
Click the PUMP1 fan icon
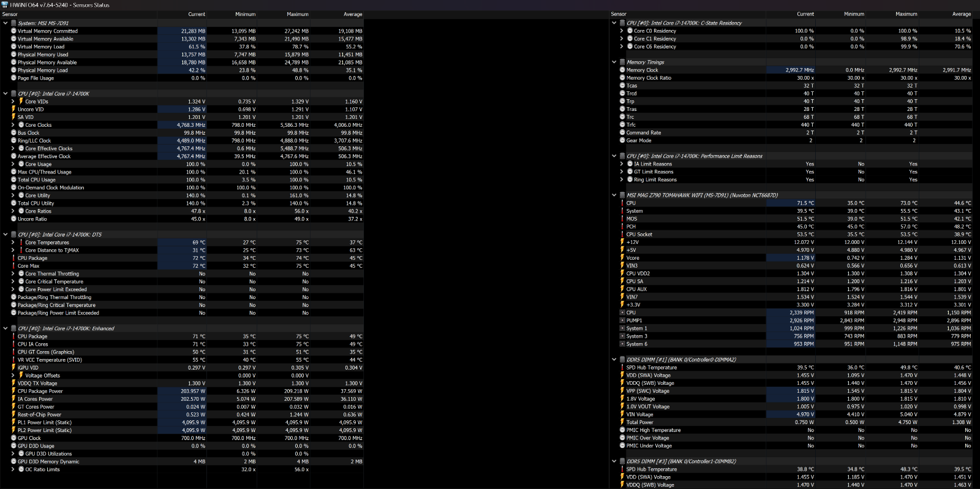click(x=622, y=320)
